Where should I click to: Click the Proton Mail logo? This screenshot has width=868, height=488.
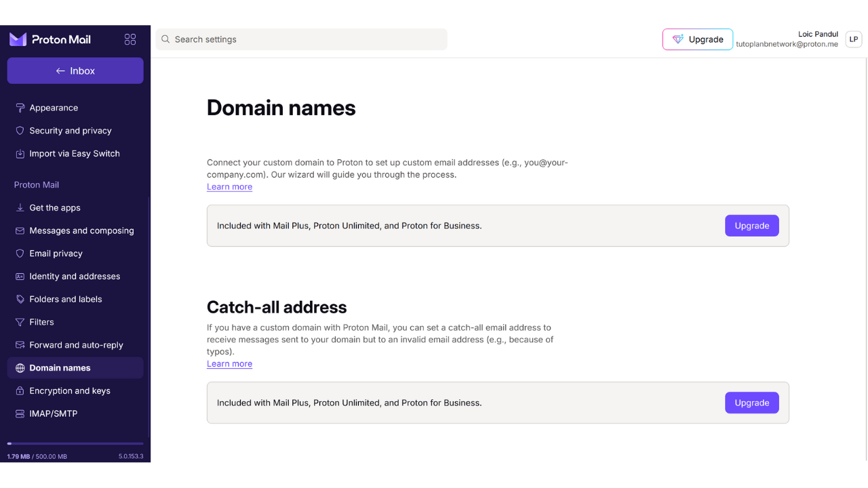[x=50, y=39]
